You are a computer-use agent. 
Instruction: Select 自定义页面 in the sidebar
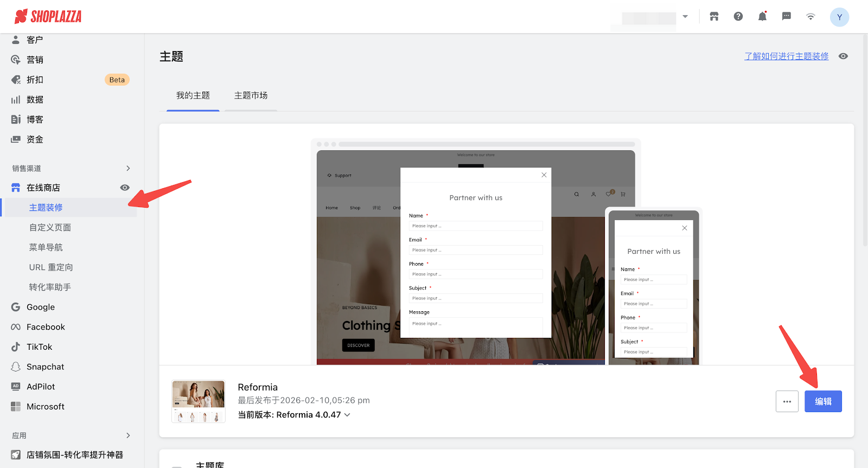pos(50,228)
